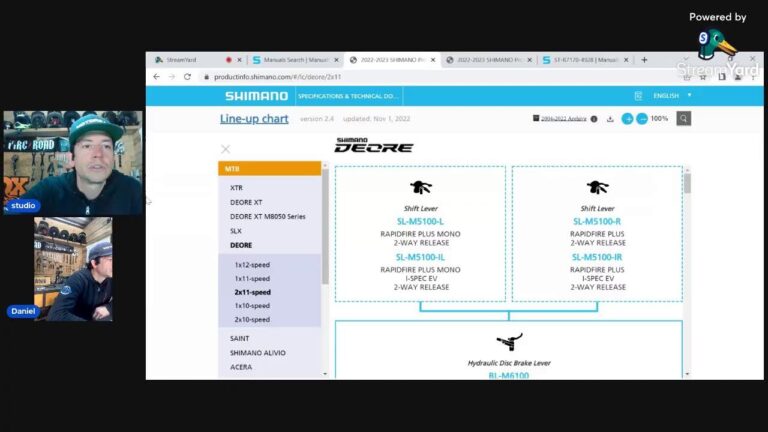The width and height of the screenshot is (768, 432).
Task: Open Specifications & Technical Documents link
Action: [x=348, y=96]
